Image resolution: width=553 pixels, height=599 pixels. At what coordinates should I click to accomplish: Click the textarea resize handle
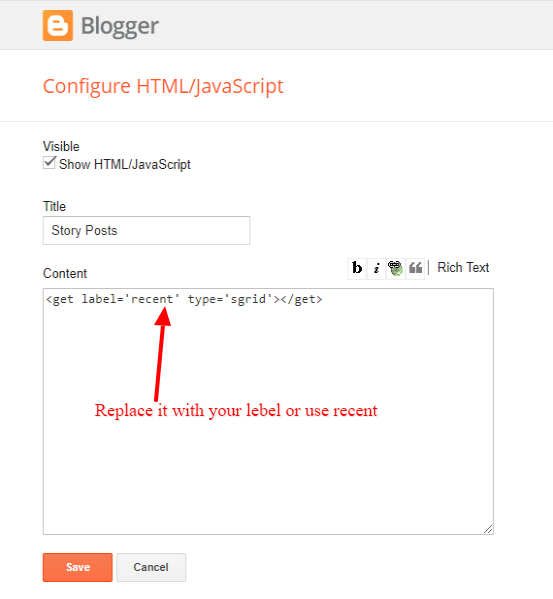pos(488,529)
